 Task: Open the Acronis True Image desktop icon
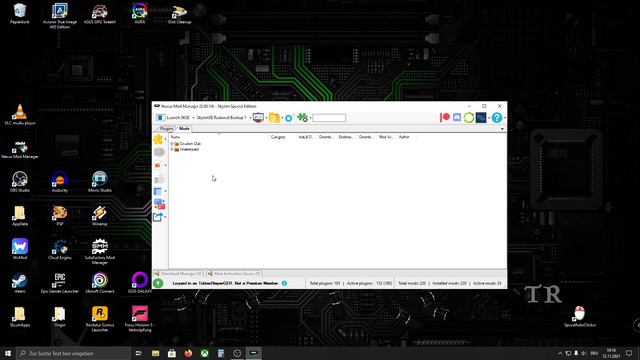pyautogui.click(x=60, y=16)
